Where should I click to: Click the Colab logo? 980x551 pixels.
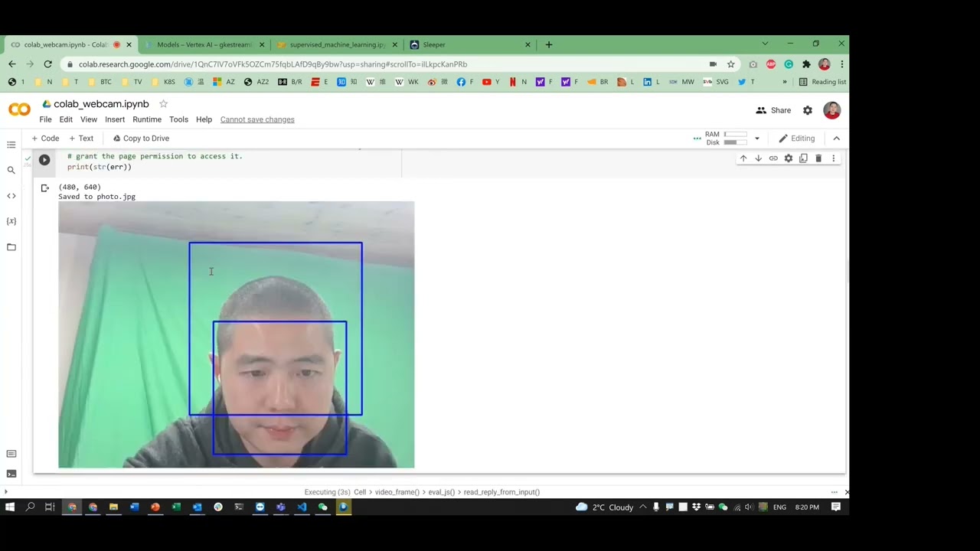(x=19, y=110)
